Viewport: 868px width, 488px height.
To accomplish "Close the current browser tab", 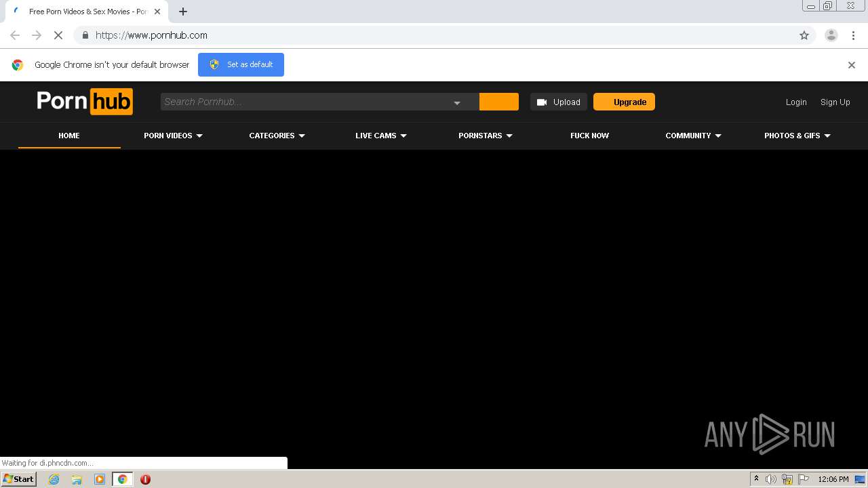I will (x=157, y=12).
